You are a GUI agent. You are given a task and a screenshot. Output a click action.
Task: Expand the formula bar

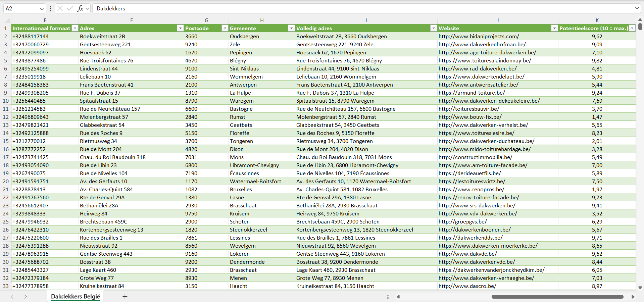637,8
